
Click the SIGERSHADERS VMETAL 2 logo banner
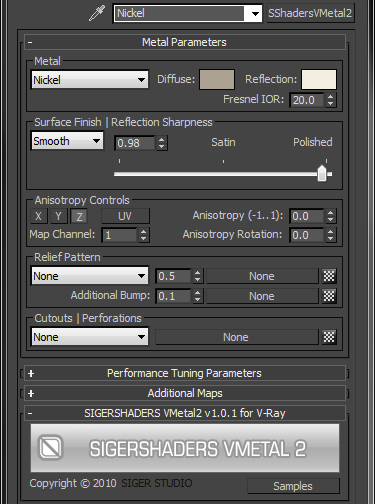(185, 448)
